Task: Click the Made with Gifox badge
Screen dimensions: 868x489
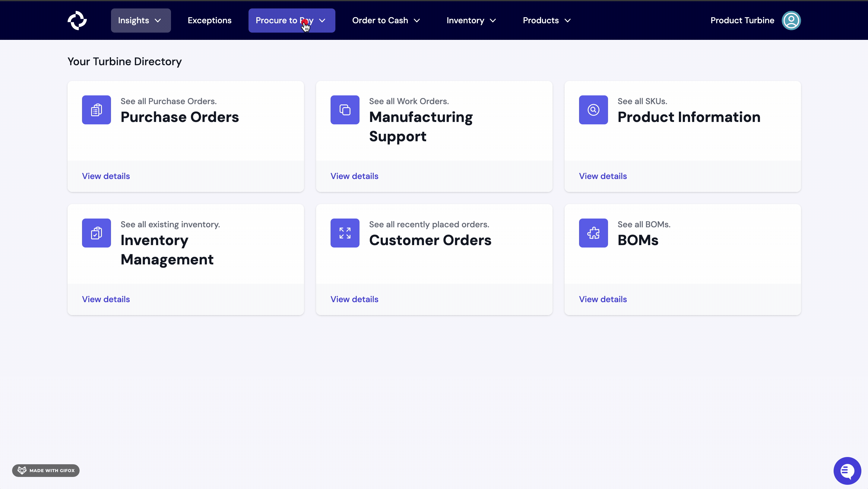Action: point(46,471)
